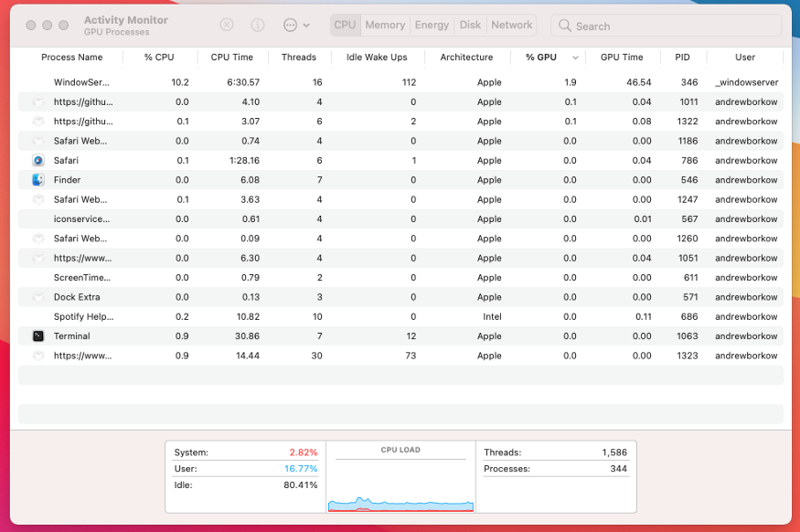The height and width of the screenshot is (532, 800).
Task: Sort by the User column header
Action: click(x=745, y=57)
